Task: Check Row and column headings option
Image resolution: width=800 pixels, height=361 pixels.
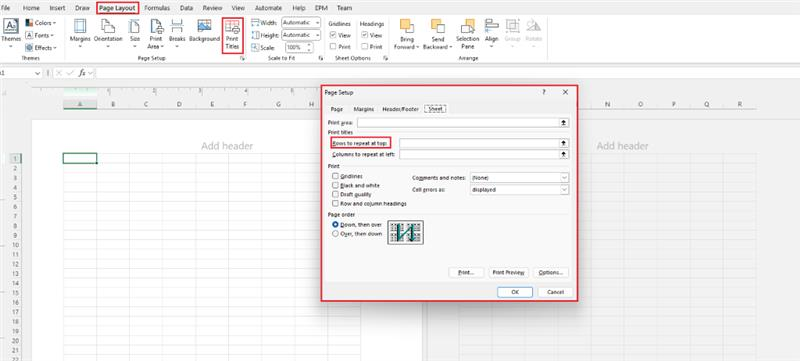Action: click(335, 203)
